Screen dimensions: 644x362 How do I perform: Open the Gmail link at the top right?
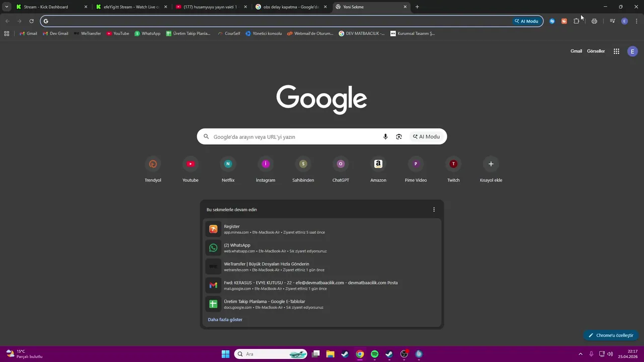point(576,51)
